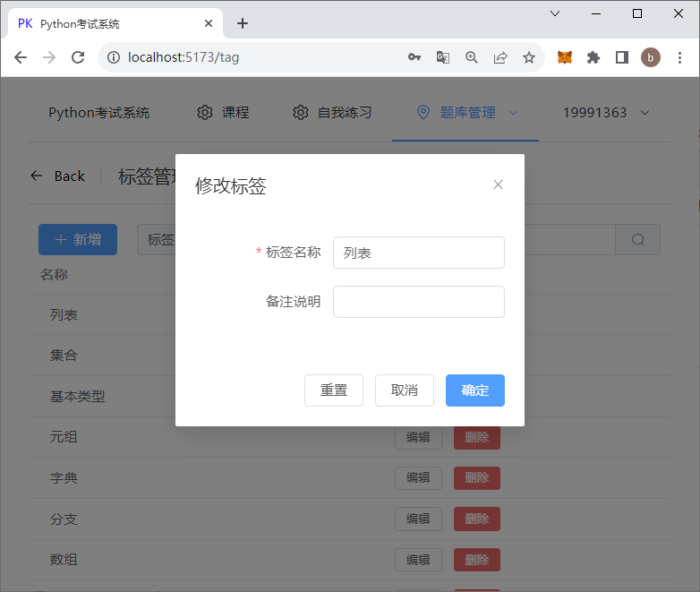This screenshot has height=592, width=700.
Task: Click the 重置 button
Action: [x=334, y=390]
